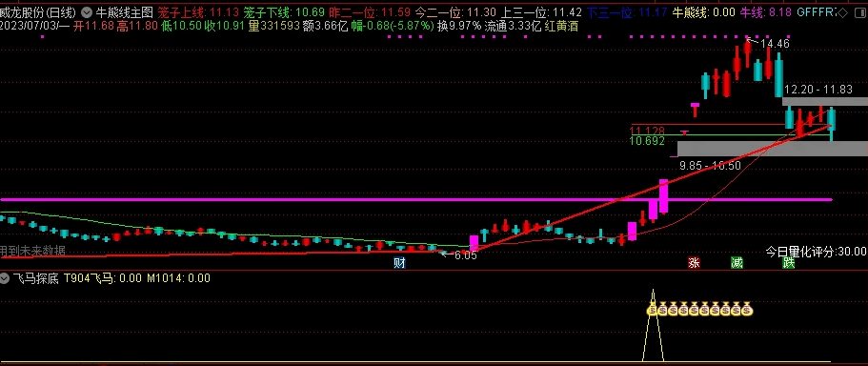Click the 财 financial marker below the chart
This screenshot has width=868, height=366.
tap(399, 263)
